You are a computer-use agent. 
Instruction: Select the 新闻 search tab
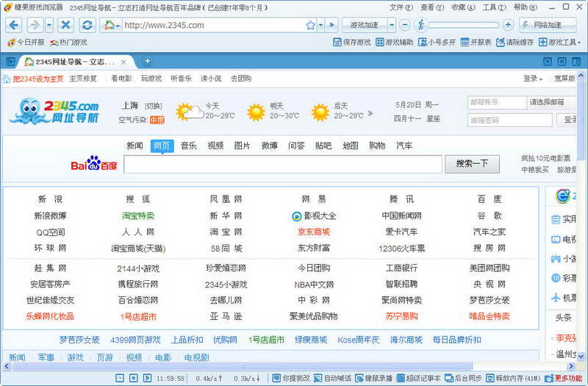tap(135, 146)
